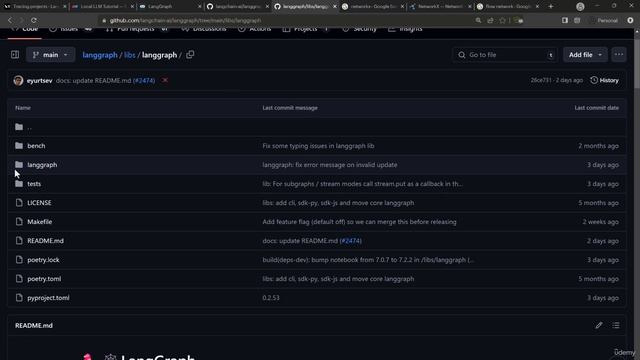Open the Add file dropdown
The width and height of the screenshot is (640, 360).
click(585, 55)
